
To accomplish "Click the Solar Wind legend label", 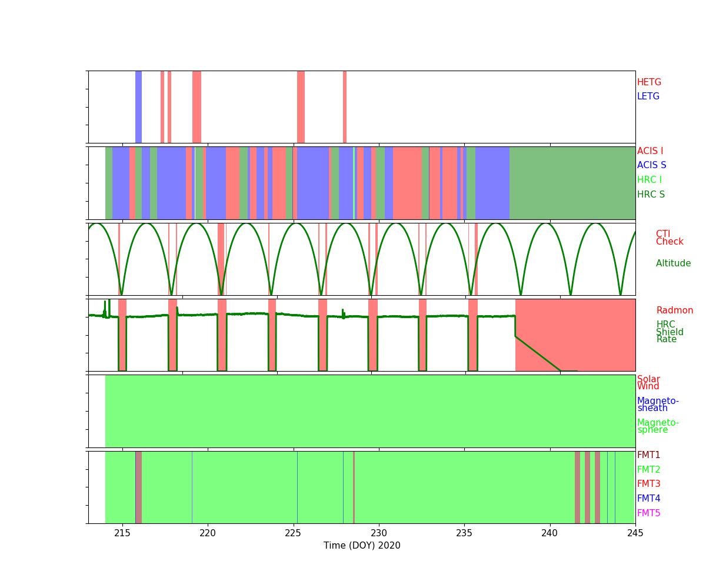I will click(x=648, y=383).
